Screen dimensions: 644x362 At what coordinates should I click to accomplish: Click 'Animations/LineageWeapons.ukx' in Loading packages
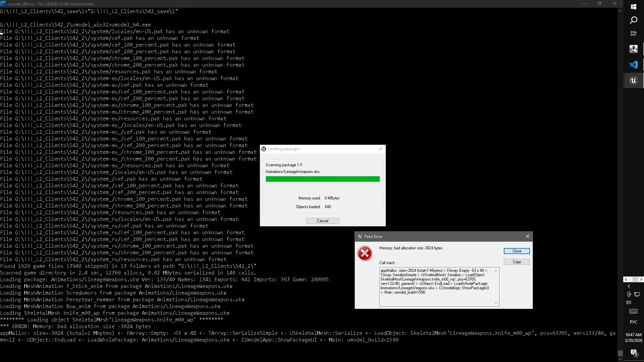[292, 172]
